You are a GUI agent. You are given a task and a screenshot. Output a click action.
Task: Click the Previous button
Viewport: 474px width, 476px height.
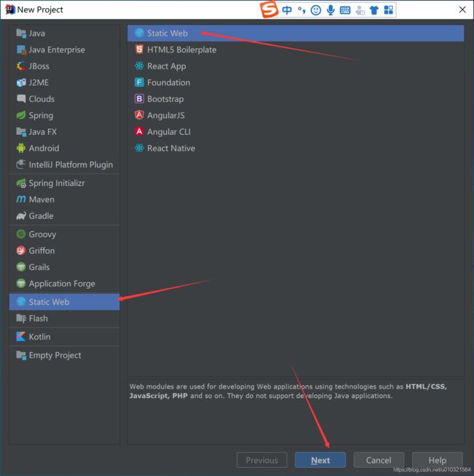tap(262, 460)
